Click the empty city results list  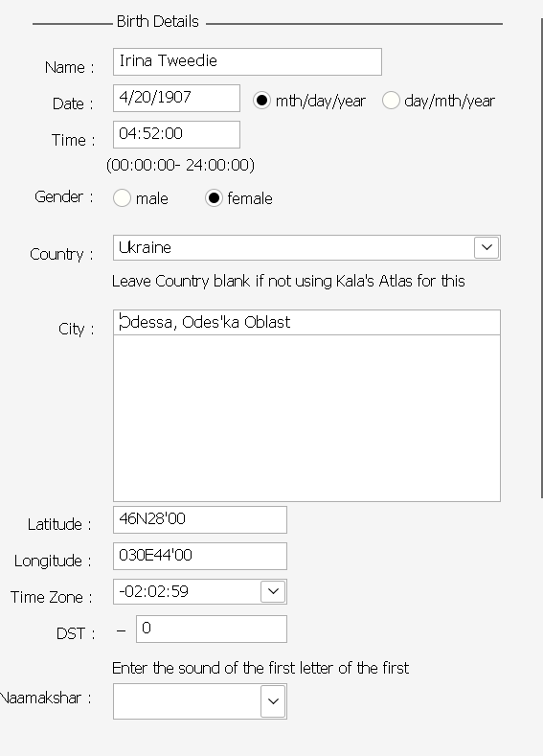coord(306,418)
